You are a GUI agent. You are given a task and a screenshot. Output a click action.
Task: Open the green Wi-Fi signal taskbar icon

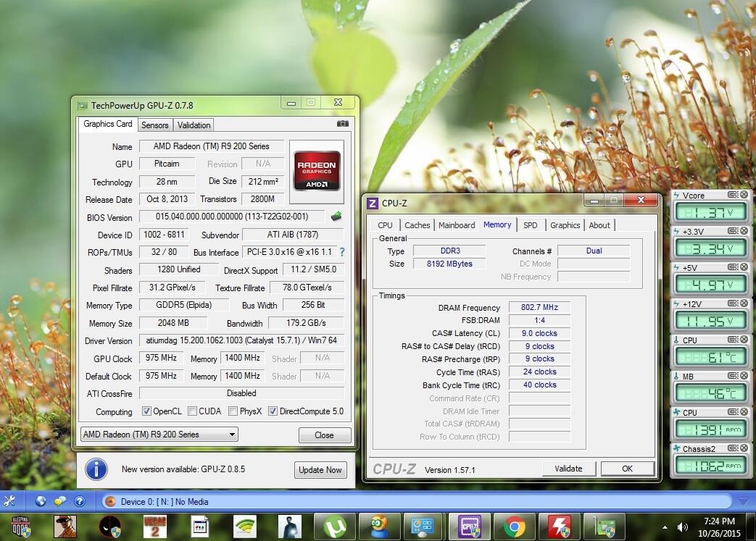(x=245, y=527)
